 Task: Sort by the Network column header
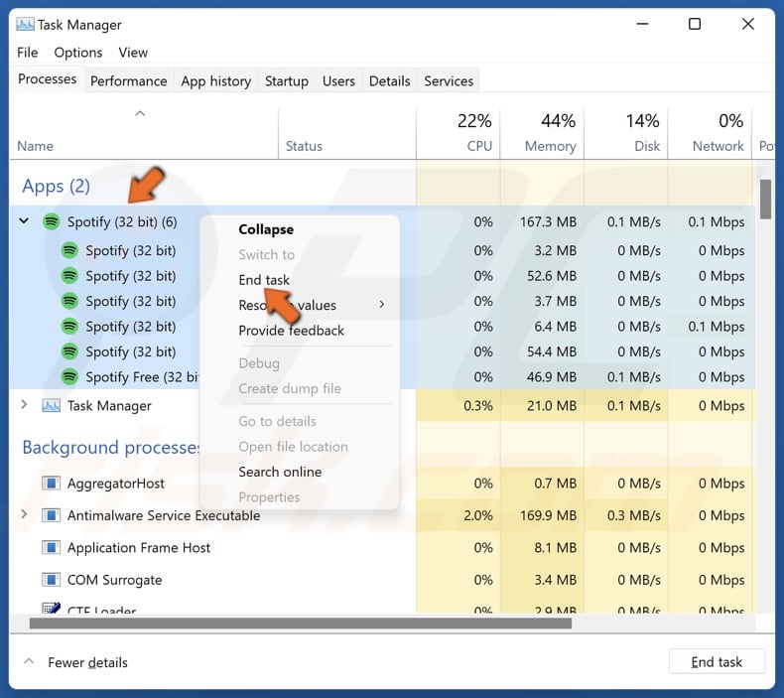[710, 133]
